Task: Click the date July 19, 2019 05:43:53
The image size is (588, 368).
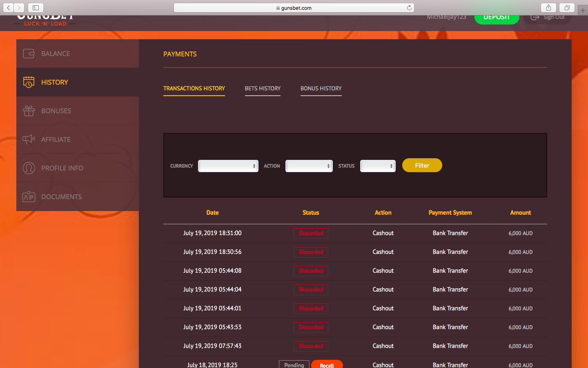Action: pos(212,327)
